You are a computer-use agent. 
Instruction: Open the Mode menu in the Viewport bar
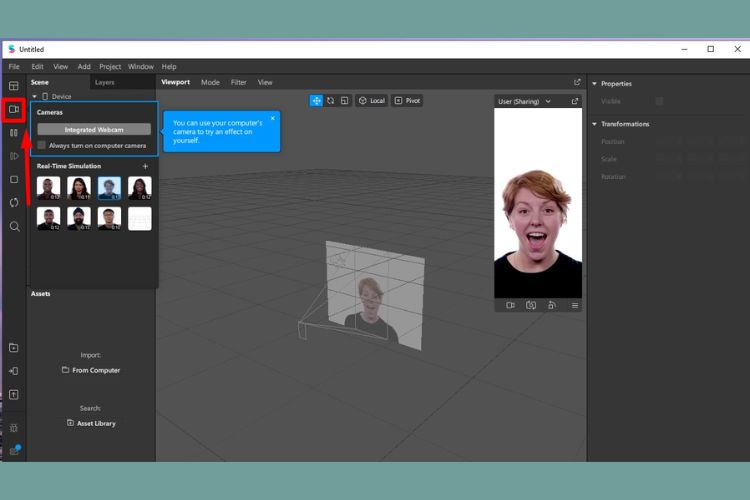tap(210, 82)
